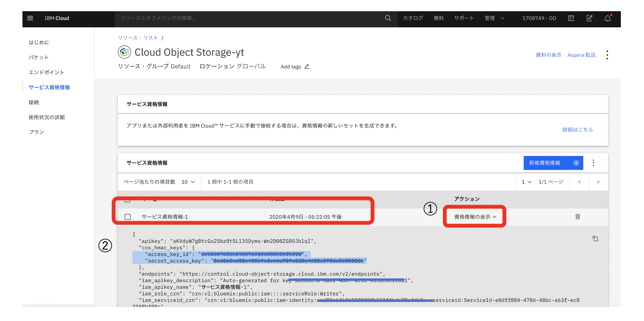Open the page number dropdown
The image size is (644, 321).
(526, 182)
